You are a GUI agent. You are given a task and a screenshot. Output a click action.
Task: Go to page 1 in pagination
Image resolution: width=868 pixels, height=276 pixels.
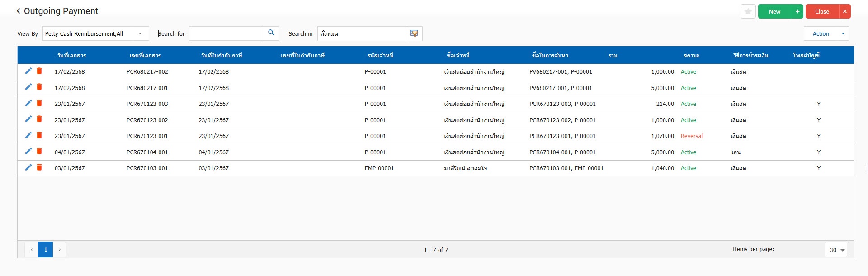pyautogui.click(x=45, y=250)
